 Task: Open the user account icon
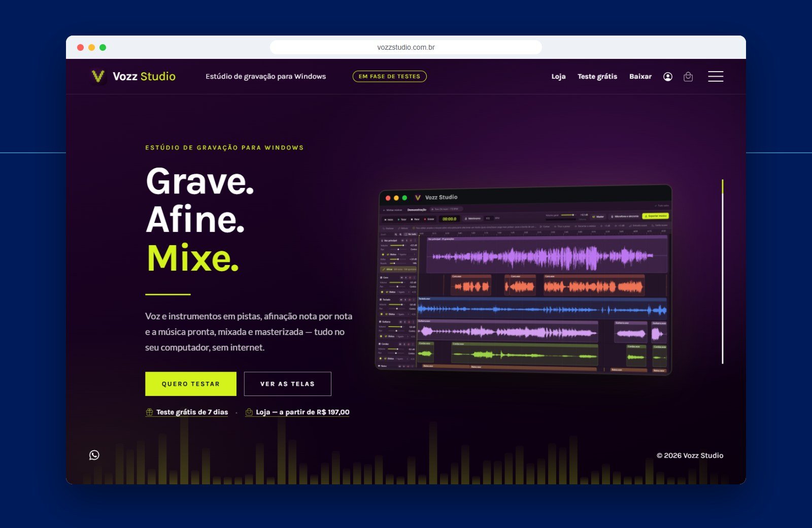(668, 77)
